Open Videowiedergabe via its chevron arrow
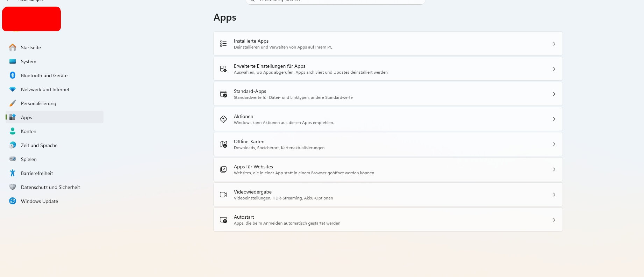Viewport: 644px width, 277px height. coord(554,195)
